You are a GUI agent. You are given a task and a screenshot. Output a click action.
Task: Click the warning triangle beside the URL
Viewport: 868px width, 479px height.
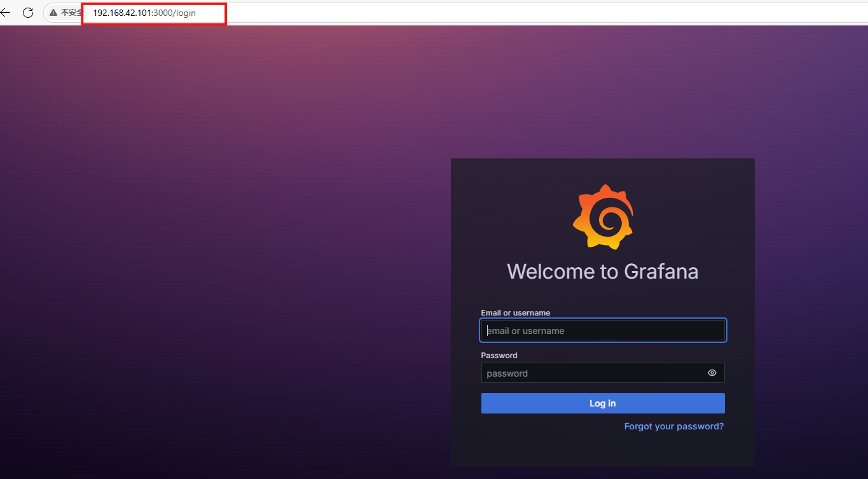click(53, 11)
